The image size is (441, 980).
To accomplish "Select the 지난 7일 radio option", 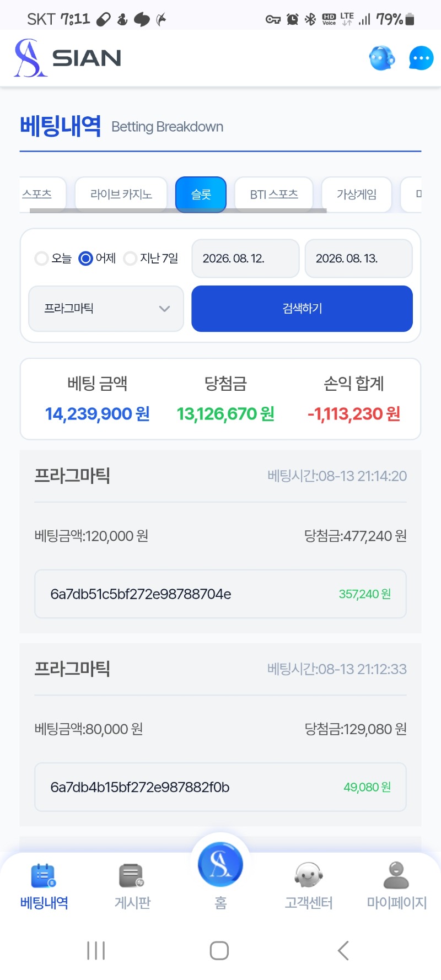I will click(x=130, y=259).
